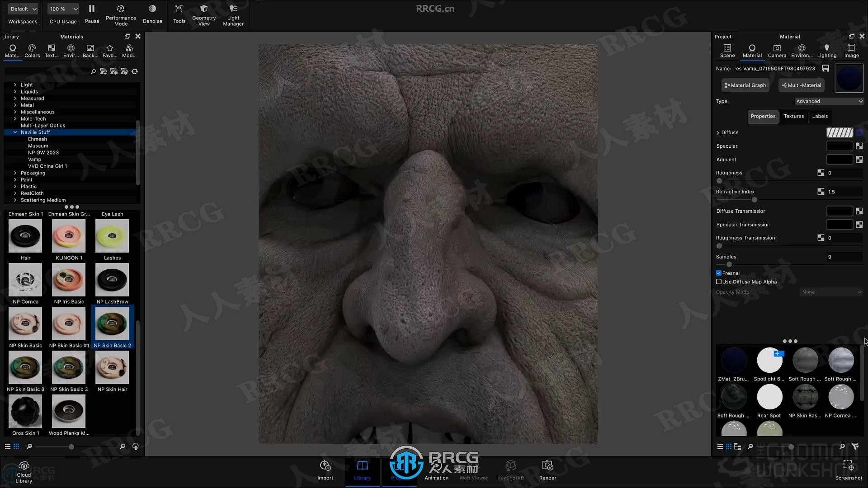
Task: Select the Vamp subfolder
Action: (34, 159)
